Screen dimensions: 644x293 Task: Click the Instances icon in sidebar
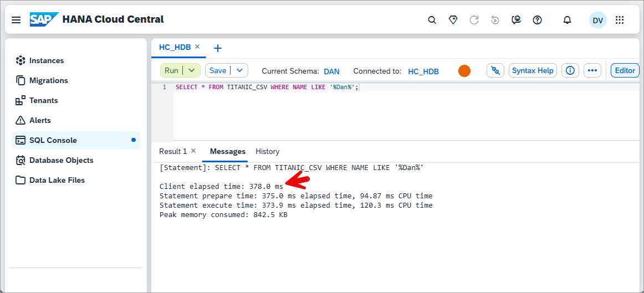(x=21, y=60)
